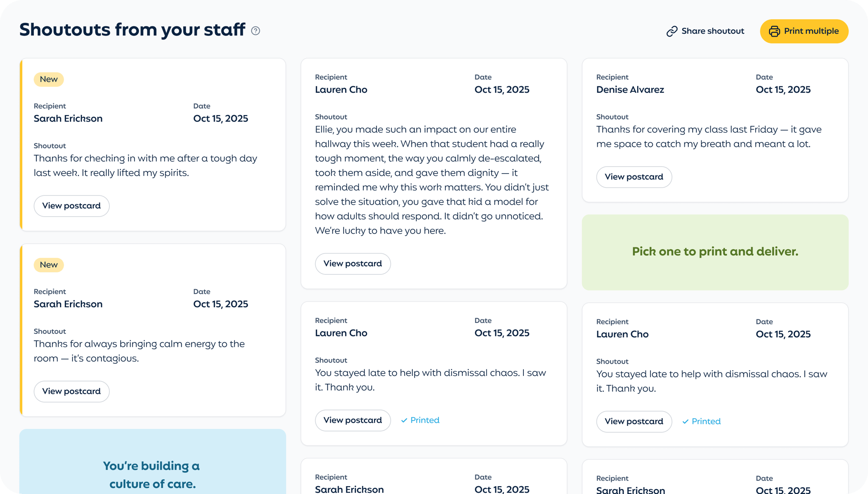Click the Shoutouts from your staff heading
The height and width of the screenshot is (494, 868).
132,30
